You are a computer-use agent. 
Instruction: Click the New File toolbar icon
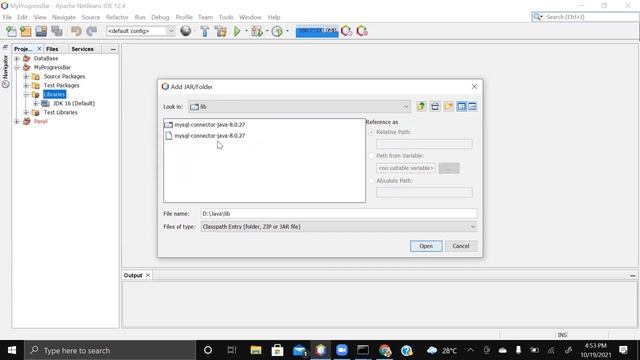click(11, 31)
